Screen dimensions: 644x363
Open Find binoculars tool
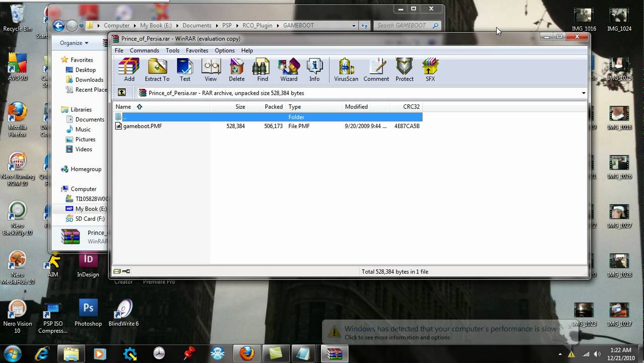point(262,70)
